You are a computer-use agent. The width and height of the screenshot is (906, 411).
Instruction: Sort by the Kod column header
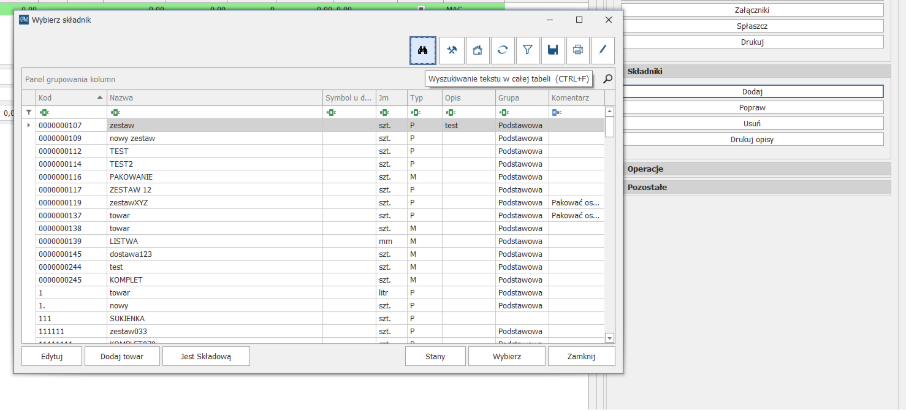tap(68, 98)
